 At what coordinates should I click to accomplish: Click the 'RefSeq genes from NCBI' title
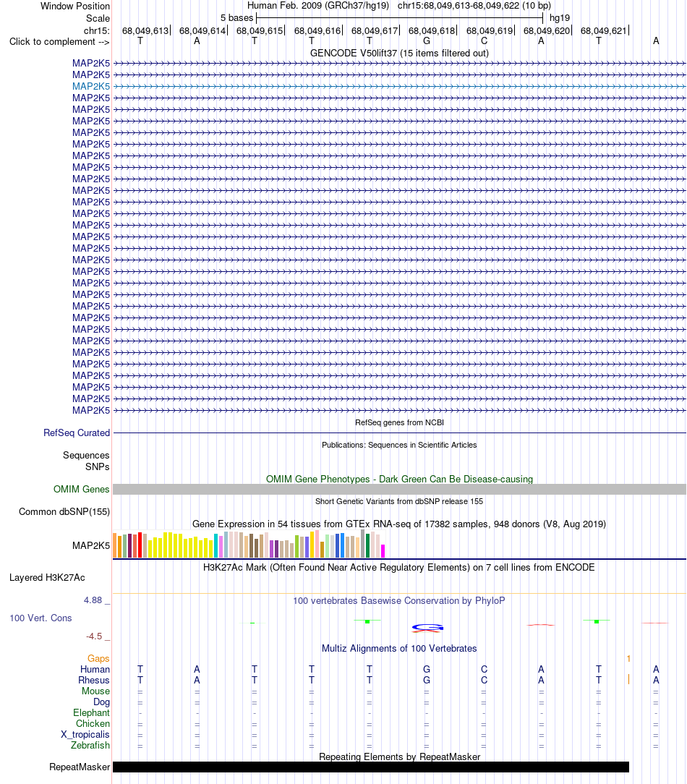[x=399, y=422]
